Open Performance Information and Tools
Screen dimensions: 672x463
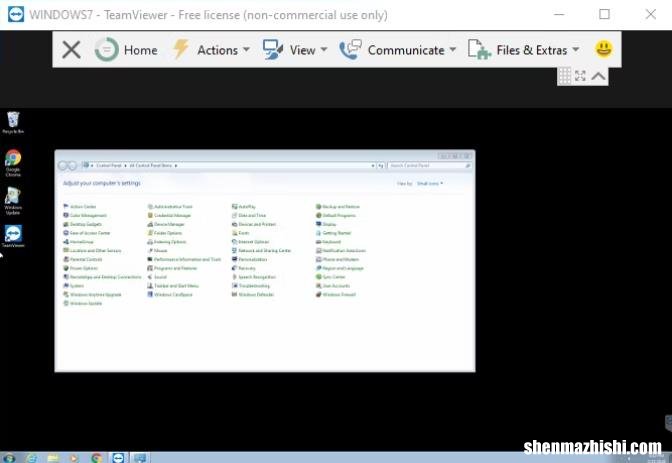[184, 259]
